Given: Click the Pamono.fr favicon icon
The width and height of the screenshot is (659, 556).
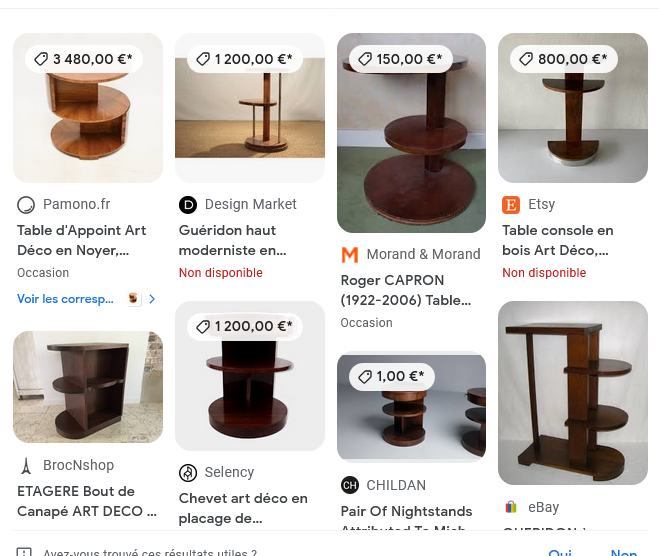Looking at the screenshot, I should [26, 205].
